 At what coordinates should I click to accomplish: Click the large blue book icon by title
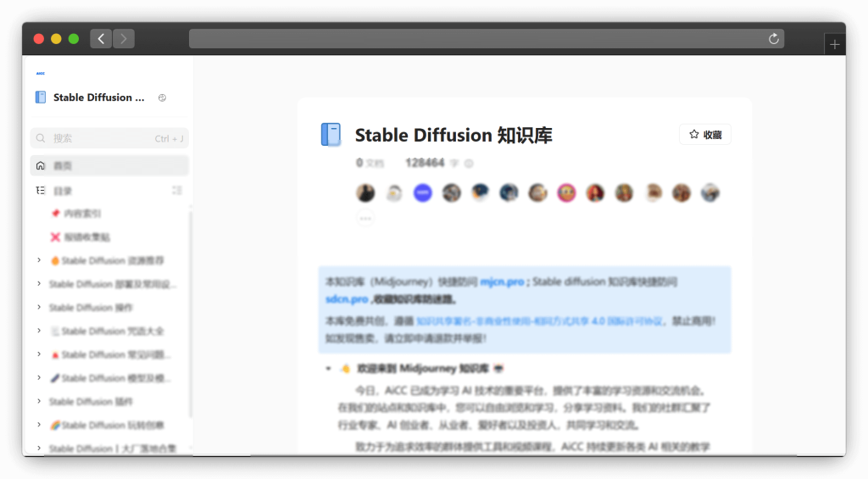[331, 135]
